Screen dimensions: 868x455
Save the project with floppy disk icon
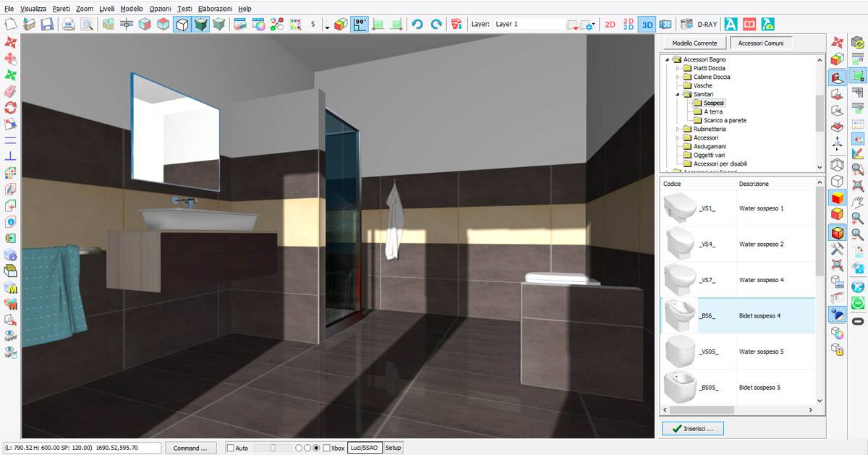coord(47,24)
